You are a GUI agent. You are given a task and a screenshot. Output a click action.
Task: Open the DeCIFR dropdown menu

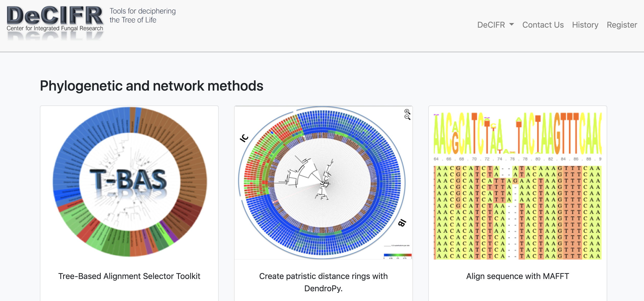click(x=496, y=25)
